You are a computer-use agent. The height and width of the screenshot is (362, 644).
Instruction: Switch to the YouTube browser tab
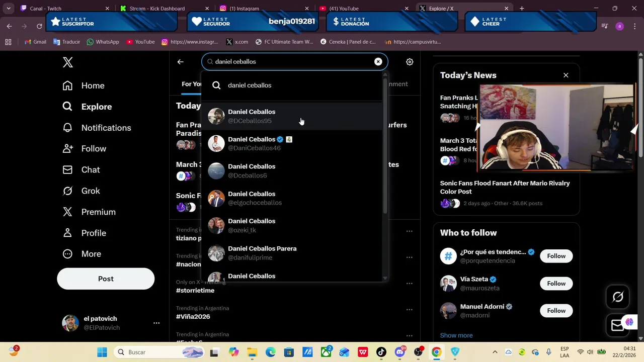click(x=365, y=9)
